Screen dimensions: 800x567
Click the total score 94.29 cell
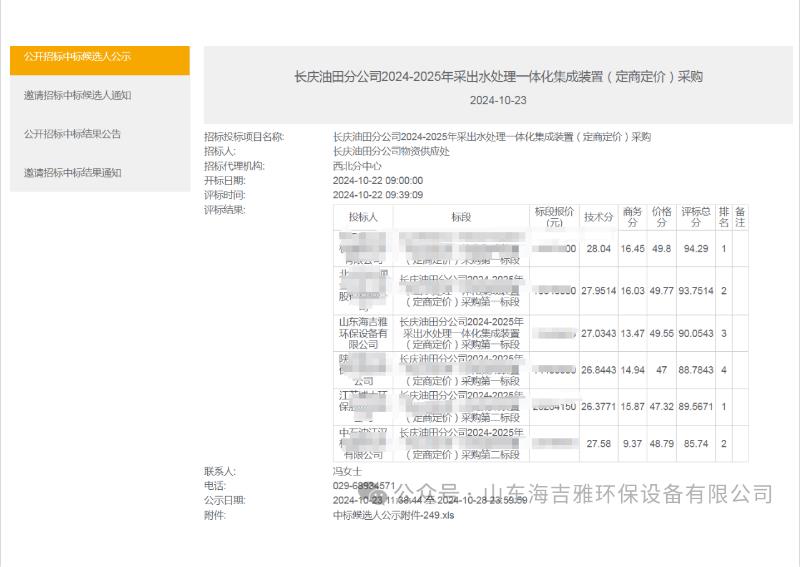click(695, 248)
